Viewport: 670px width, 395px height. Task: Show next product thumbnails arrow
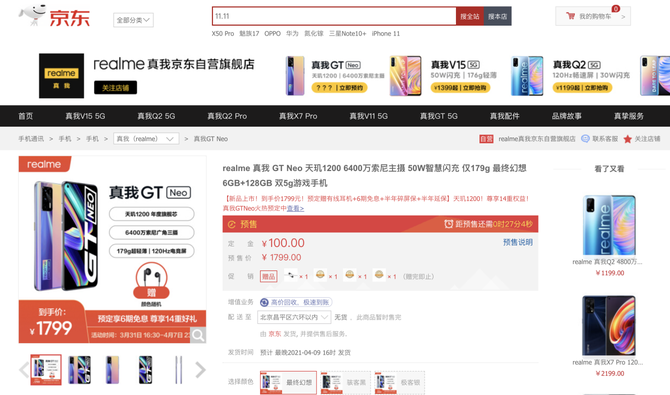[x=200, y=370]
